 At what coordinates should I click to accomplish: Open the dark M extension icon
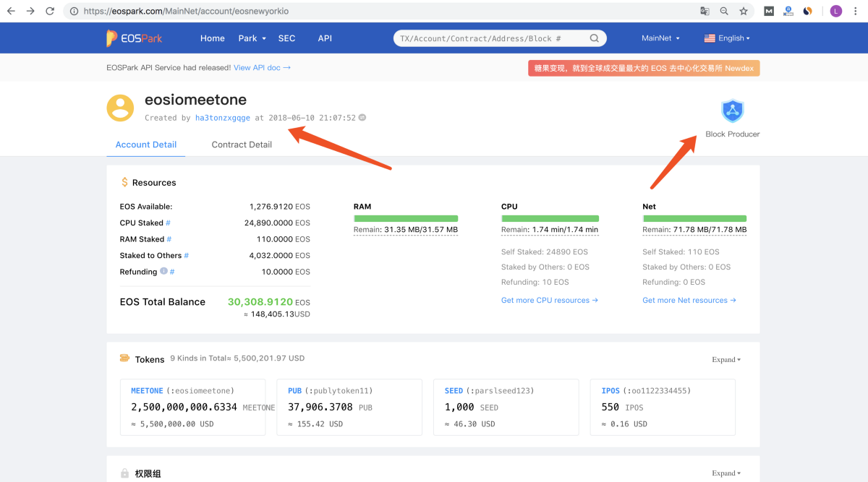coord(769,12)
